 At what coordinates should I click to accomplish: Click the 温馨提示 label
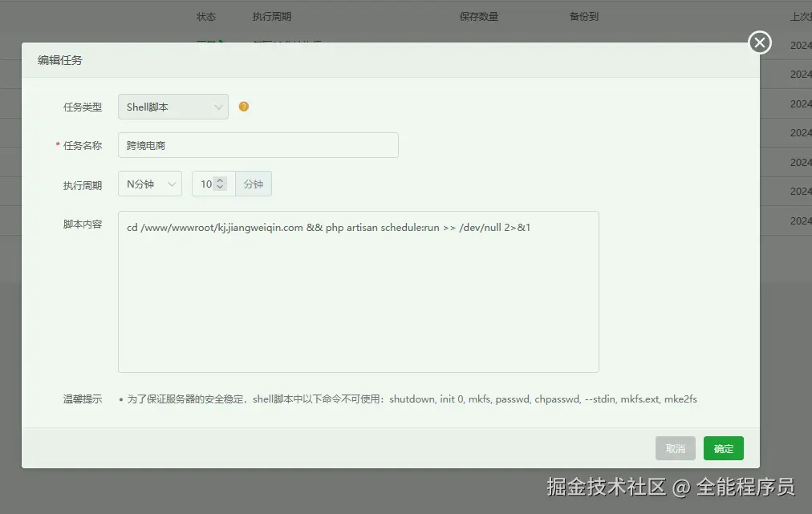coord(83,399)
